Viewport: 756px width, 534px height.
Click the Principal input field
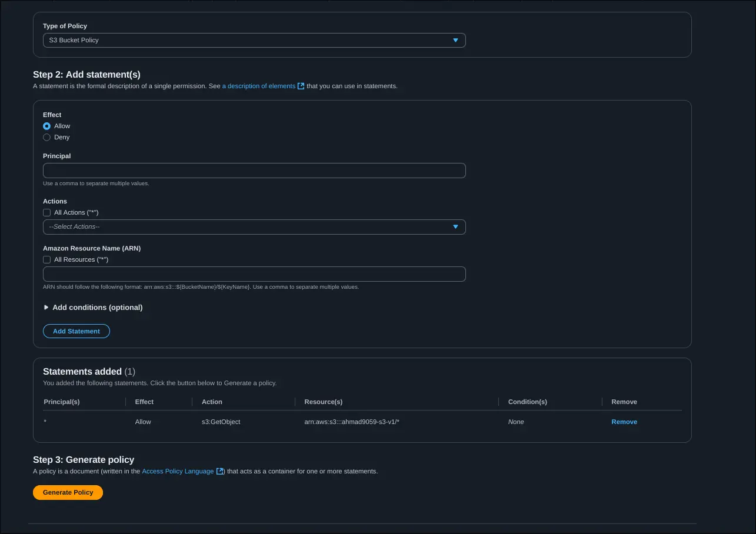point(254,171)
